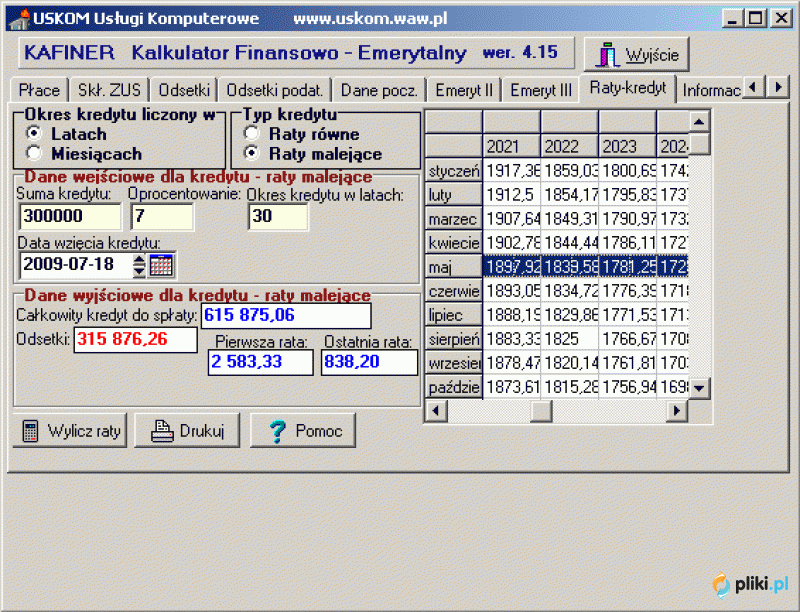The image size is (800, 612).
Task: Click table horizontal scrollbar right arrow
Action: [x=677, y=411]
